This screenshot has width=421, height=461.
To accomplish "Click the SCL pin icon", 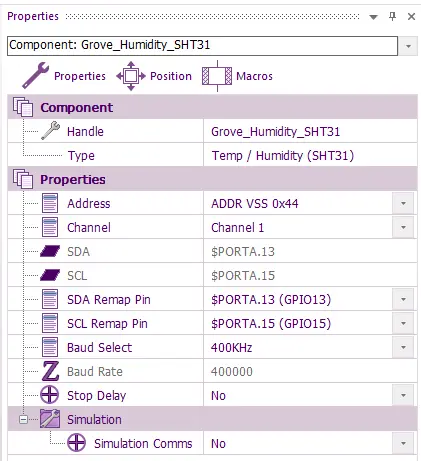I will (x=50, y=275).
